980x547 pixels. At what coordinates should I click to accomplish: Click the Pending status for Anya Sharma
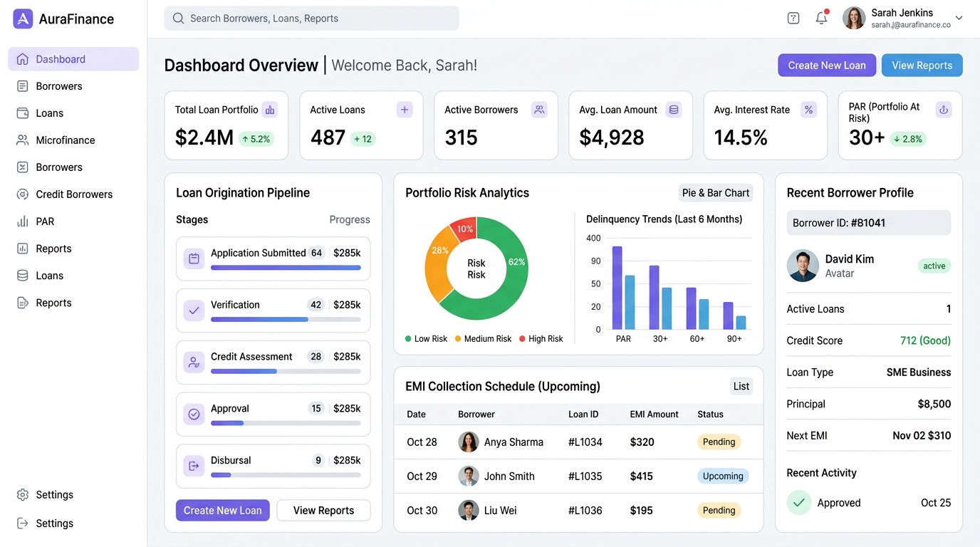719,442
